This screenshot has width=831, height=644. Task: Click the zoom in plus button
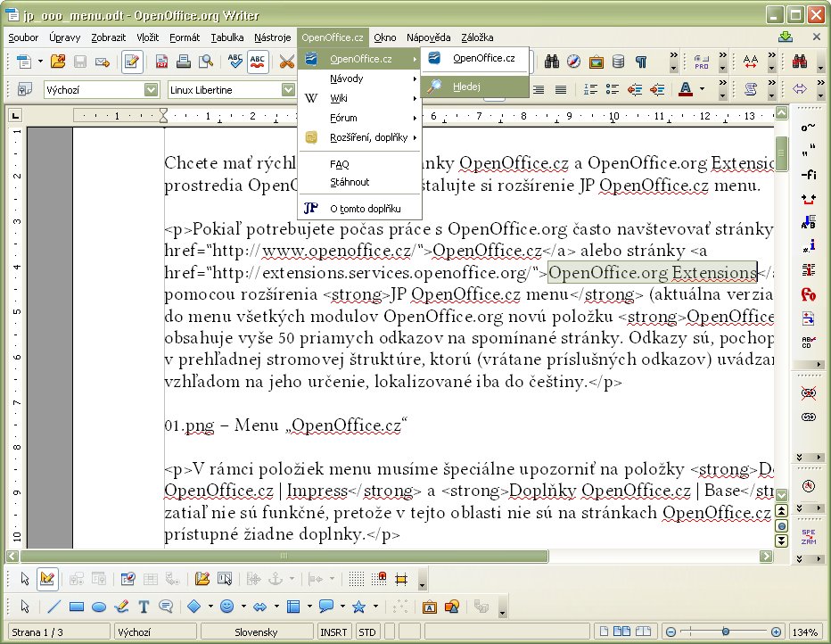776,632
